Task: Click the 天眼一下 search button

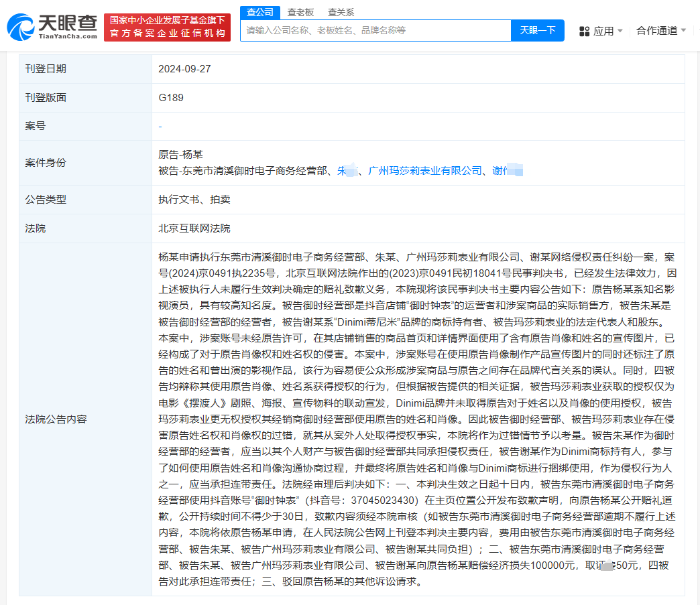Action: 538,30
